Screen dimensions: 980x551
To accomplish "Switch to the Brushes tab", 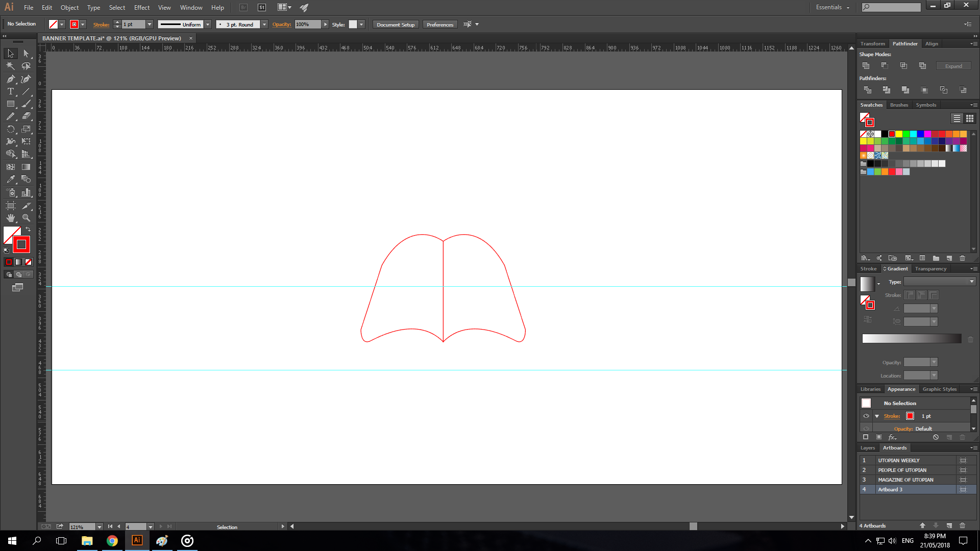I will pos(899,105).
